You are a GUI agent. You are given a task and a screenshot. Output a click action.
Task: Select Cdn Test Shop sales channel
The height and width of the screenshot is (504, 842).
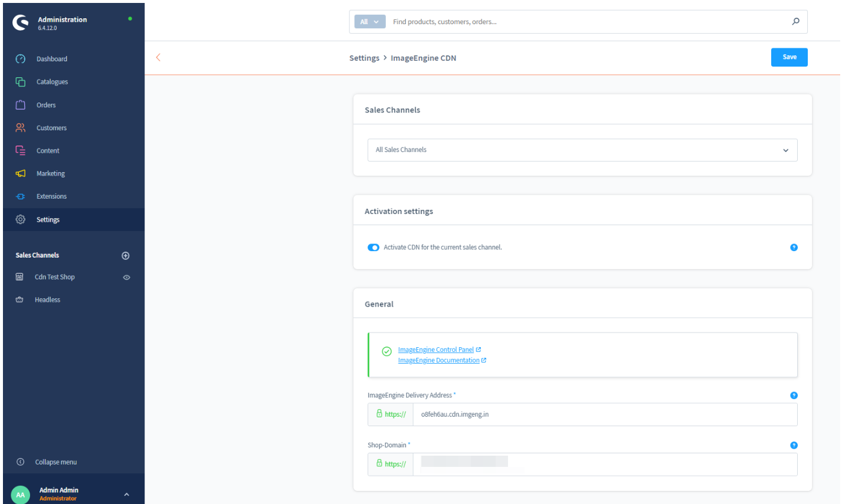[x=55, y=277]
